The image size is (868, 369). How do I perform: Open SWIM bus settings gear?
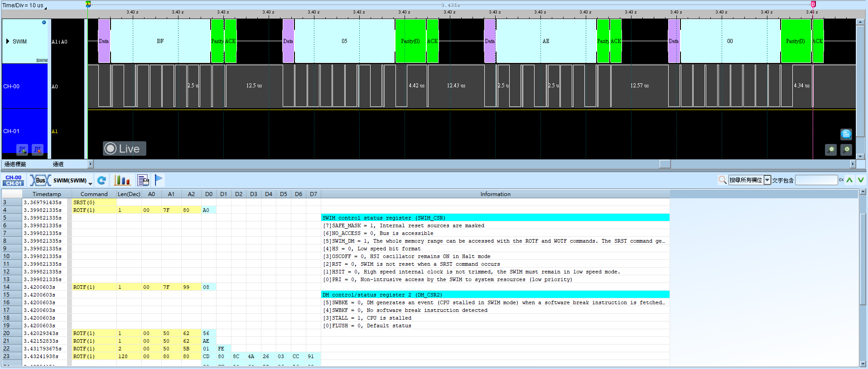44,22
